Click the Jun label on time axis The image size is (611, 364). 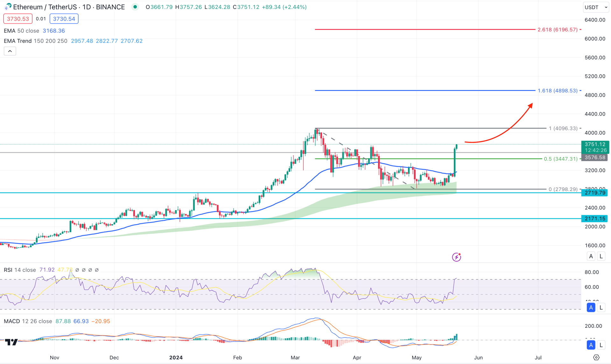(478, 358)
